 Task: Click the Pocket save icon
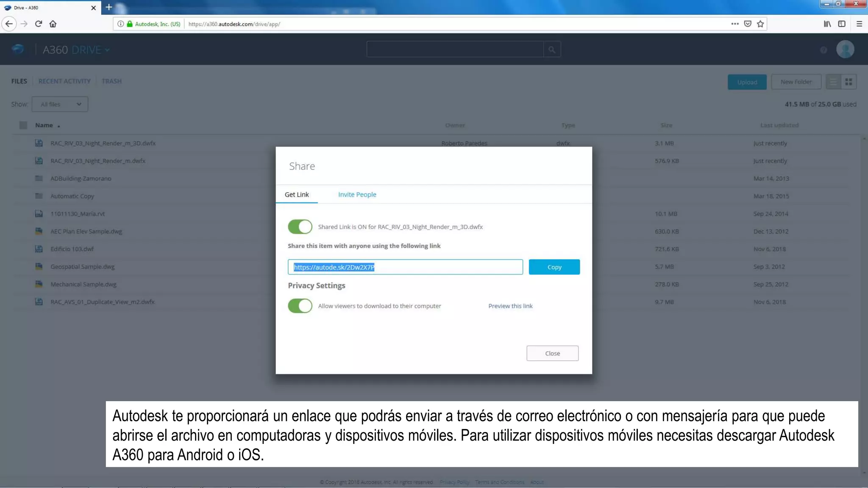(x=748, y=24)
